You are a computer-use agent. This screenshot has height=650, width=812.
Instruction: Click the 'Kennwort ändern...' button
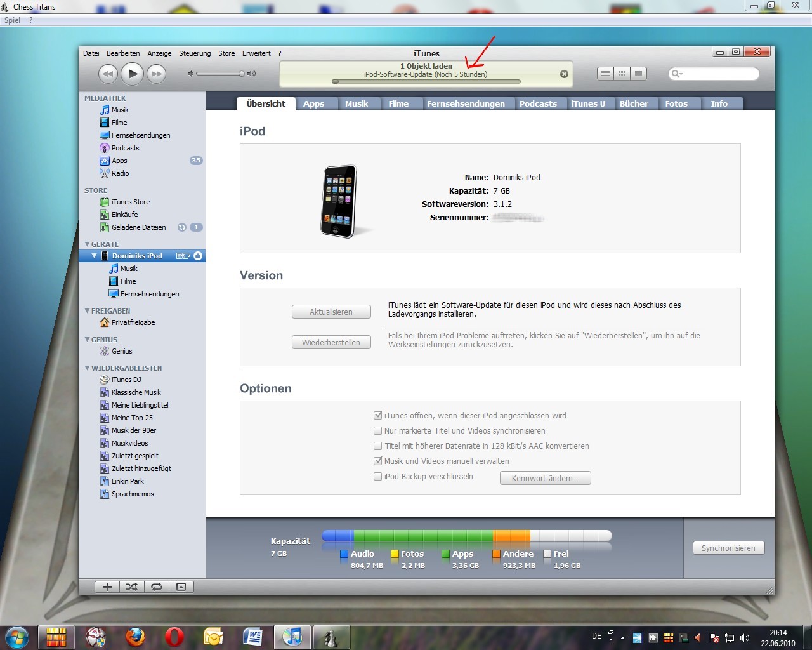coord(546,478)
